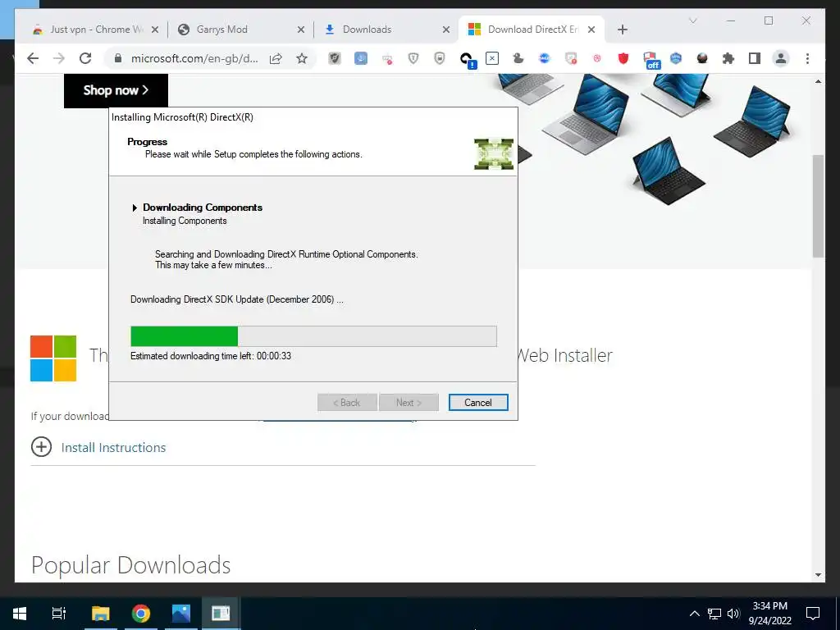Switch to the Garrys Mod tab
840x630 pixels.
241,30
